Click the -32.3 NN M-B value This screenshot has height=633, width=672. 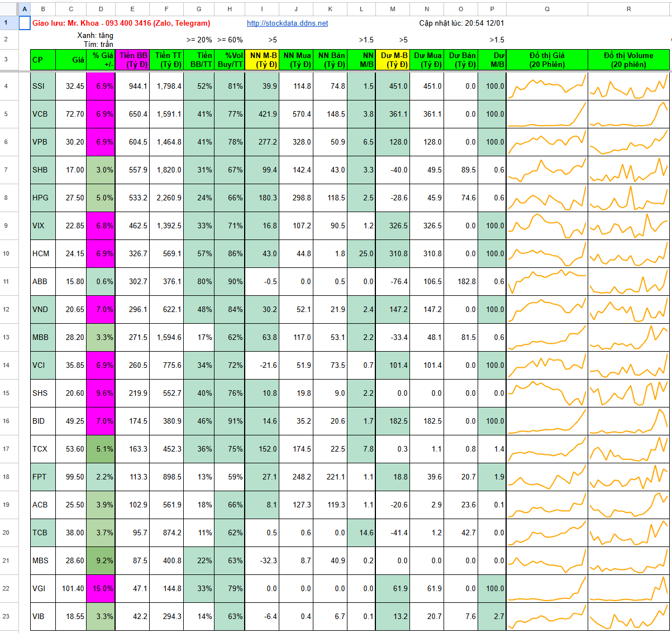262,560
